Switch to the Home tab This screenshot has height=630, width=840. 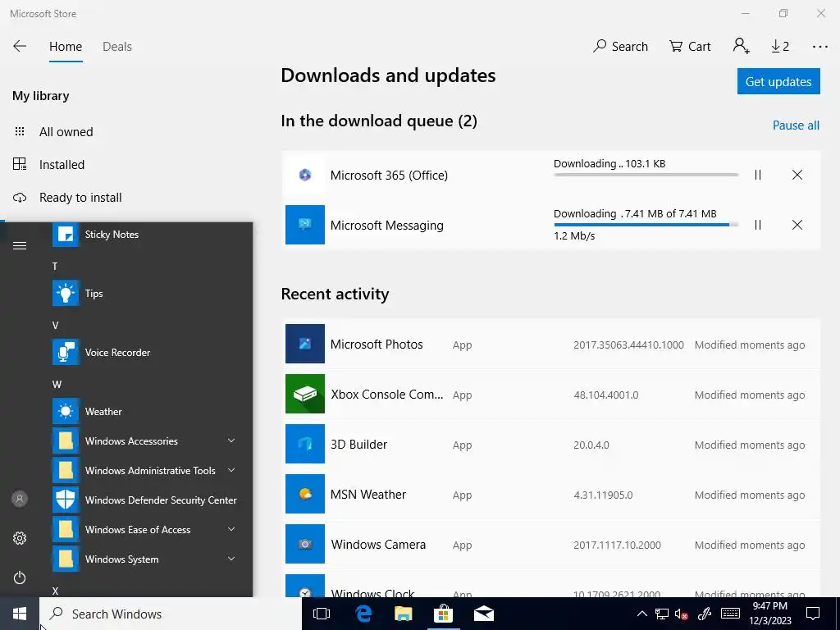coord(66,47)
